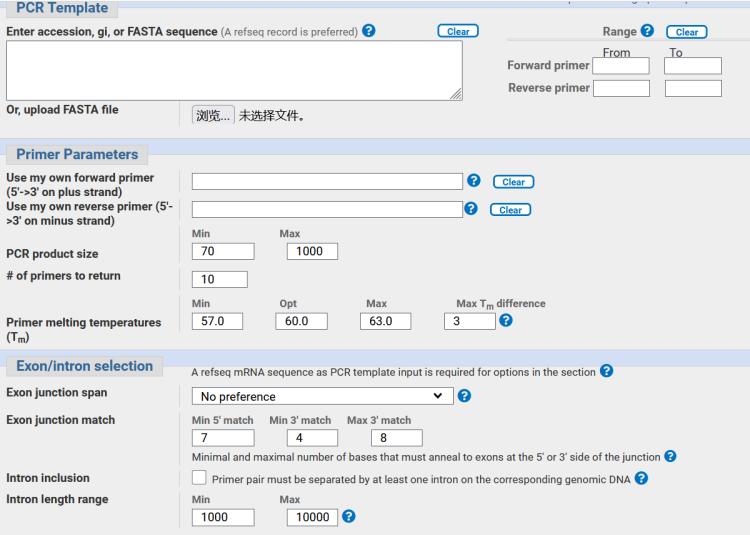Select the Forward primer From range field
The width and height of the screenshot is (750, 535).
[x=621, y=66]
